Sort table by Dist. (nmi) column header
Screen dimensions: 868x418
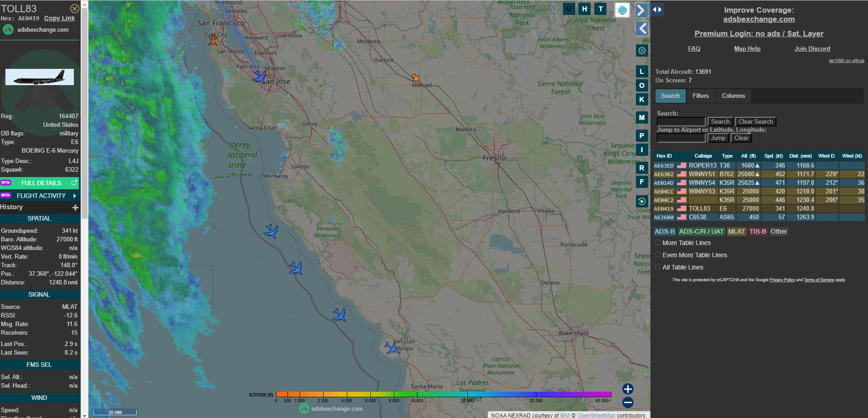tap(800, 156)
